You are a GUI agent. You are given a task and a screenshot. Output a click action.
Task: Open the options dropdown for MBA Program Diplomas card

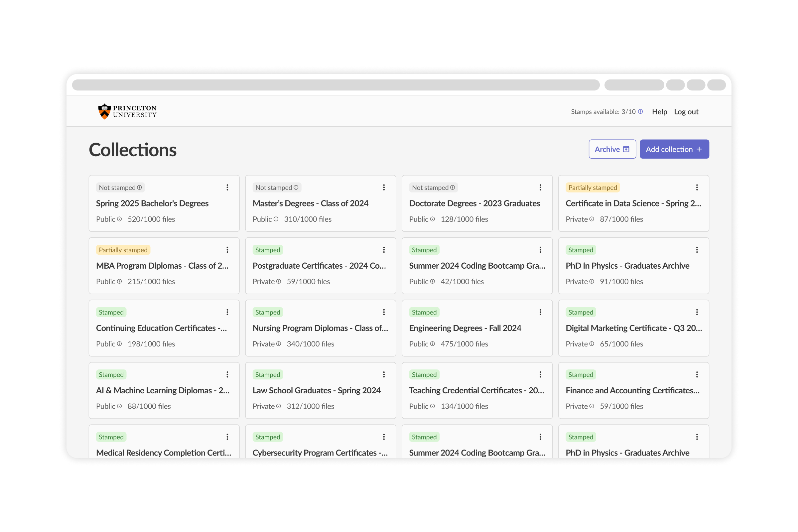227,250
